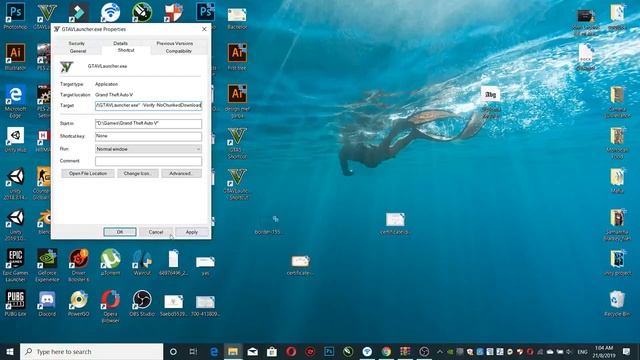
Task: Click the Advanced button
Action: 181,173
